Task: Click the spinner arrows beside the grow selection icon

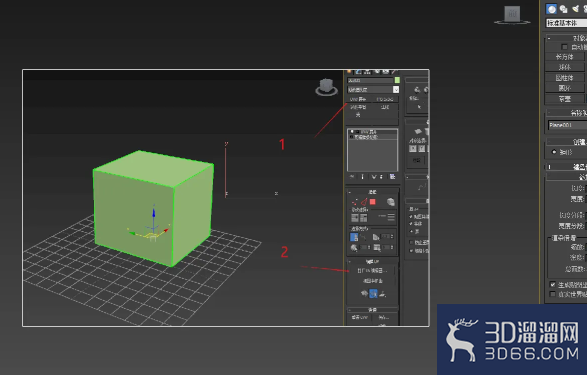Action: pos(369,247)
